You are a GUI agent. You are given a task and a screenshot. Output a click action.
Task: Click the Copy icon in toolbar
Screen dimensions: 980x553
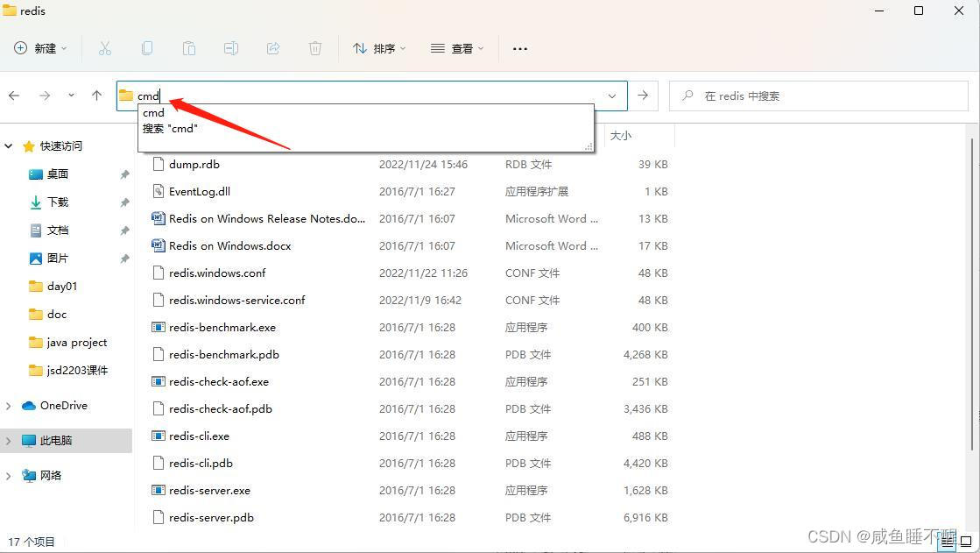tap(147, 48)
